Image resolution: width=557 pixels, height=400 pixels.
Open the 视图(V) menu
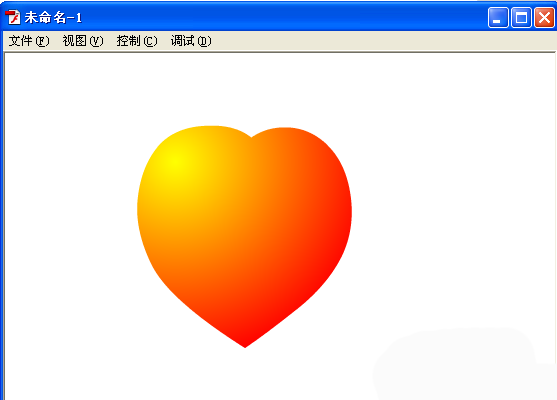(x=83, y=41)
